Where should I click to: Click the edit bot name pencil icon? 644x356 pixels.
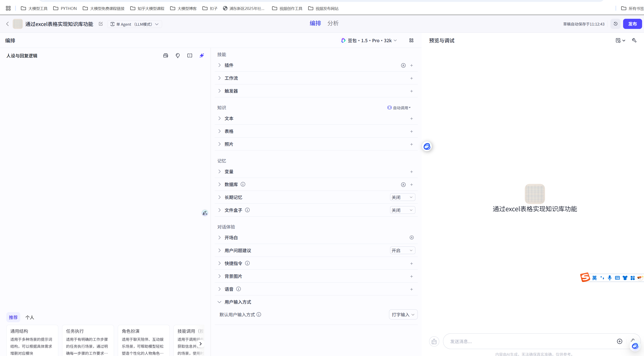pos(101,24)
